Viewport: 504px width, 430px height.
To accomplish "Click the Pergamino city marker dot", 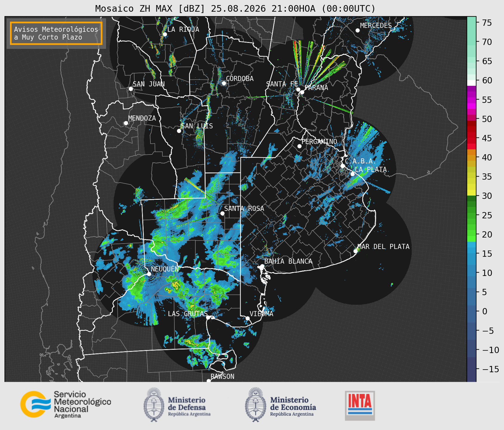I will tap(299, 146).
